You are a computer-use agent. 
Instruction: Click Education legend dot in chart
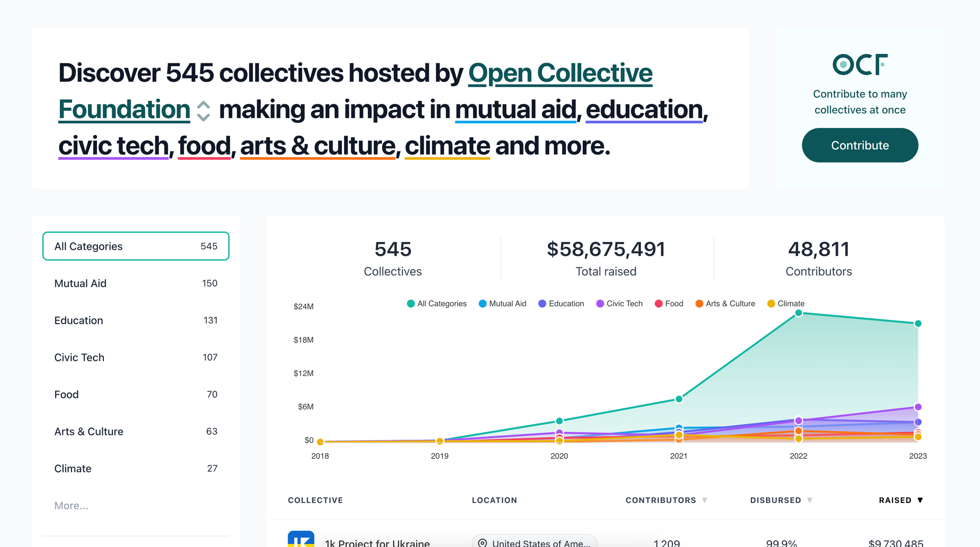point(542,304)
